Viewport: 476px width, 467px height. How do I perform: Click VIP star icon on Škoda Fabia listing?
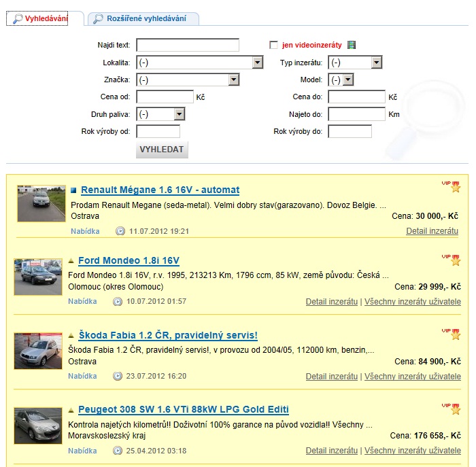coord(455,334)
